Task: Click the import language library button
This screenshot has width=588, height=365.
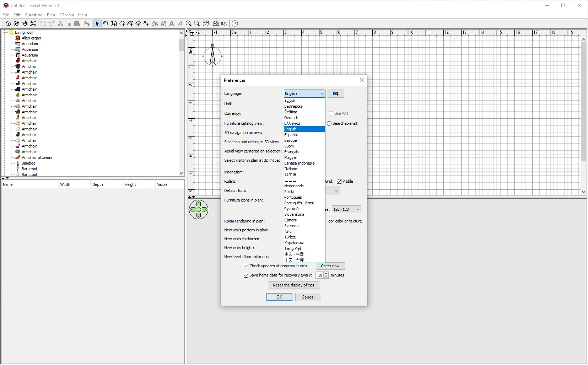Action: click(x=336, y=94)
